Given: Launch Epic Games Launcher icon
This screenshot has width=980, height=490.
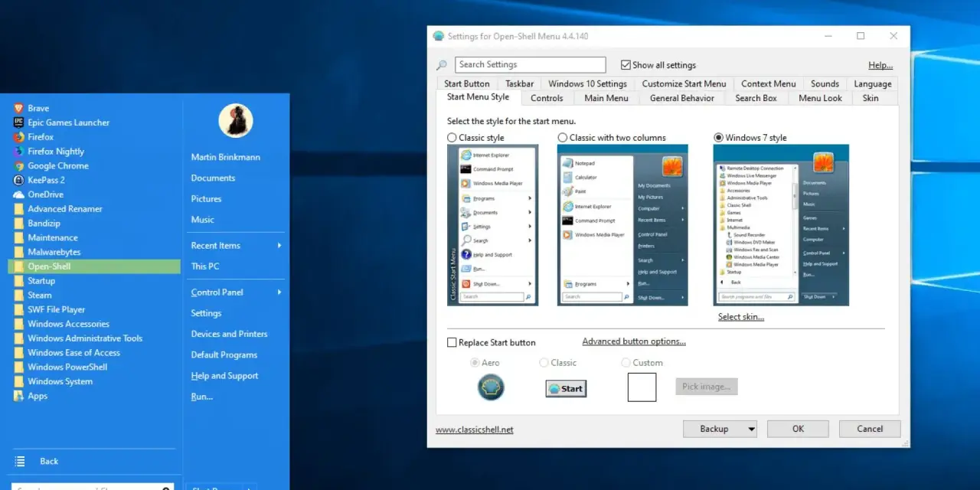Looking at the screenshot, I should coord(19,122).
